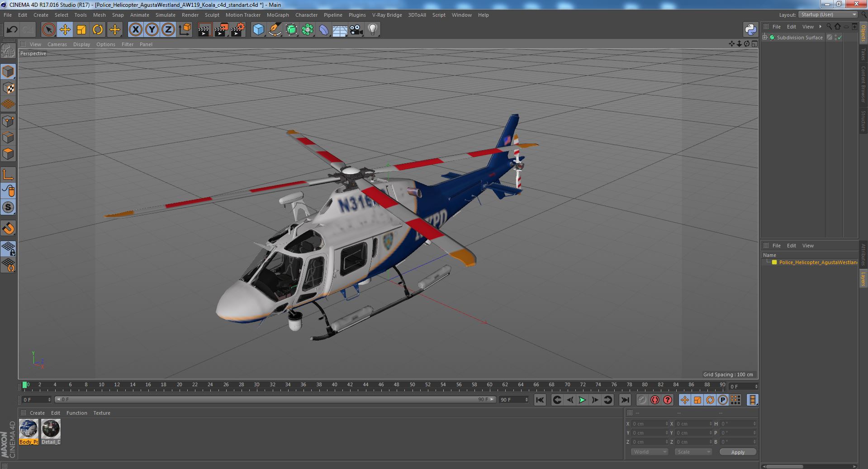
Task: Make object editable icon in sidebar
Action: (x=8, y=51)
